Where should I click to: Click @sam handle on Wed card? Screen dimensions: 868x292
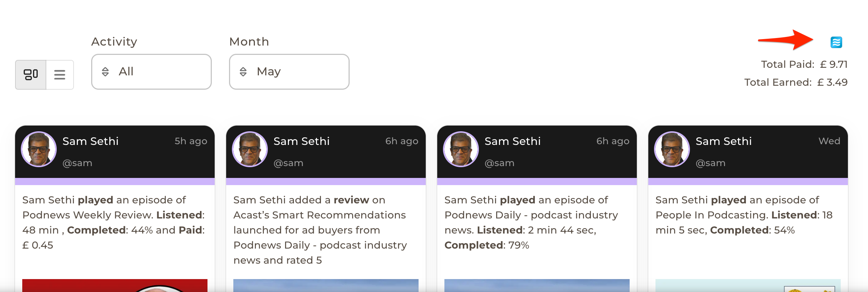pos(710,163)
